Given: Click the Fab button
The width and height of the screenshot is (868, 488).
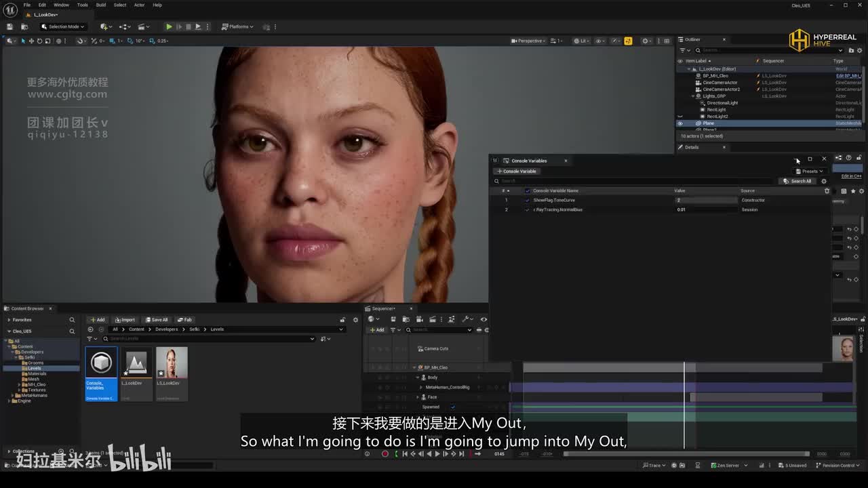Looking at the screenshot, I should coord(184,320).
